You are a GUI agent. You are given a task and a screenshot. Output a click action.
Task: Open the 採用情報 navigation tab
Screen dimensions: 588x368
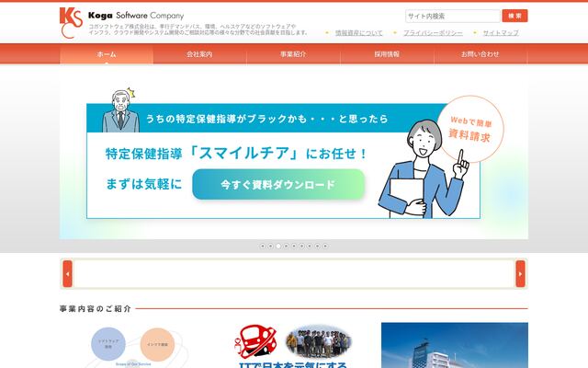[x=387, y=54]
